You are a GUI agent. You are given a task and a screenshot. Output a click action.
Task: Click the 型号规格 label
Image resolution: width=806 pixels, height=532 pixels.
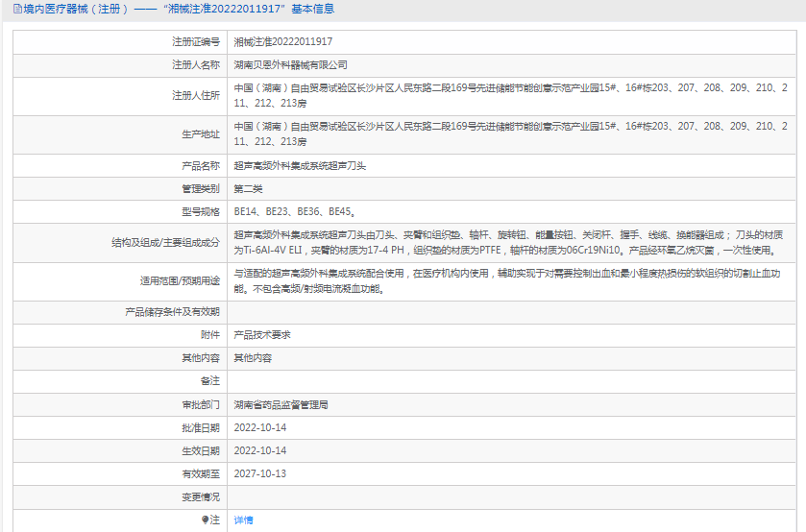[x=201, y=212]
